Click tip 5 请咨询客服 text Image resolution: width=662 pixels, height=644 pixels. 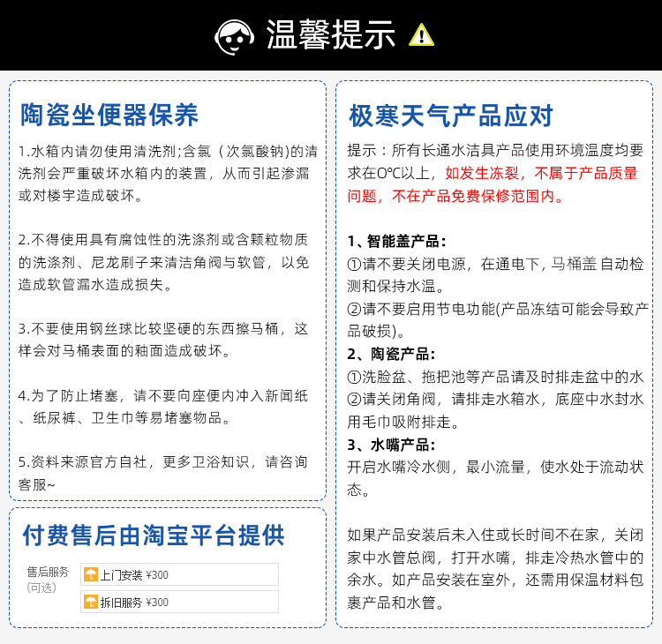pos(163,473)
